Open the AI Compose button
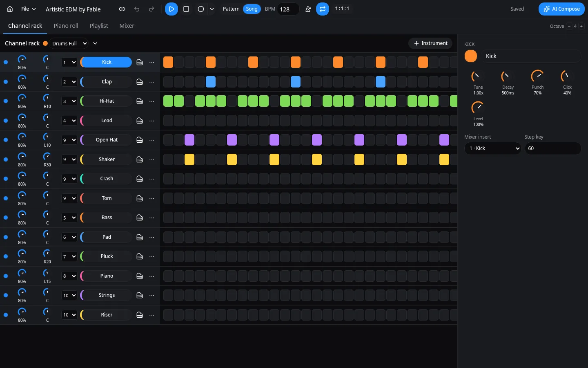The height and width of the screenshot is (368, 588). pyautogui.click(x=561, y=9)
